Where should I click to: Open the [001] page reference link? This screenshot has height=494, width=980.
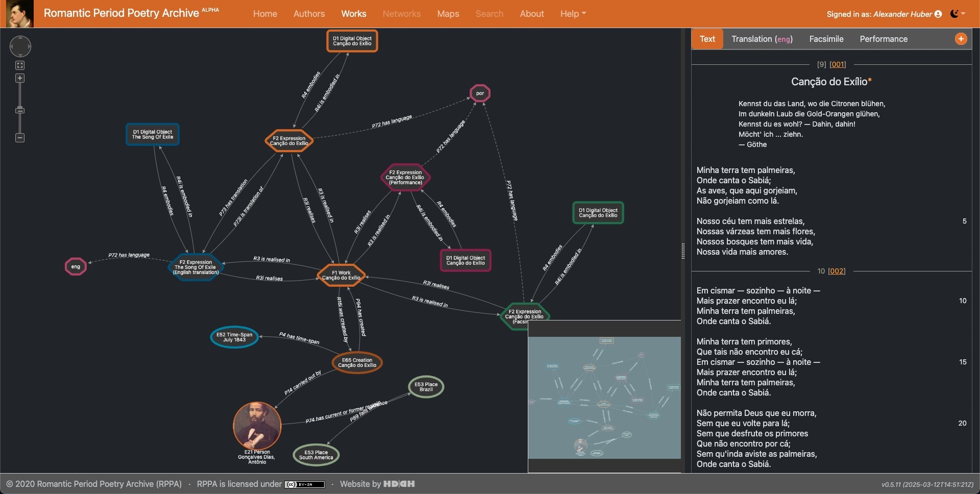838,64
